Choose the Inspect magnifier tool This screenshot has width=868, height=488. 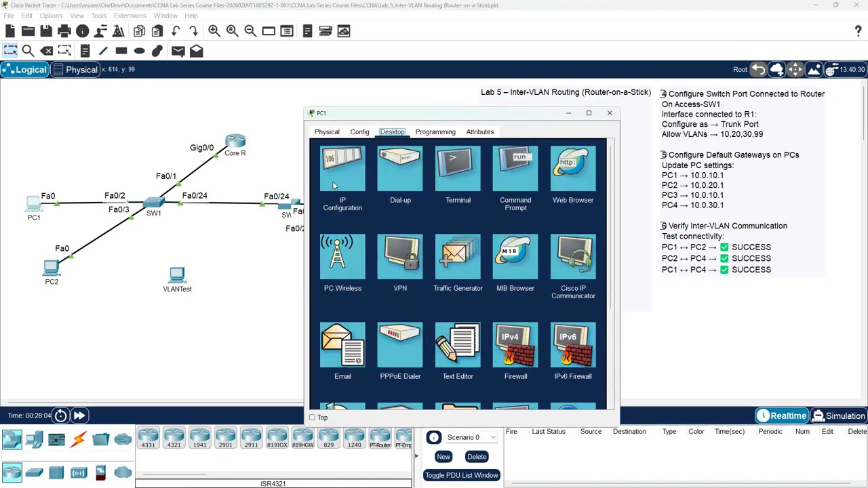pyautogui.click(x=28, y=51)
